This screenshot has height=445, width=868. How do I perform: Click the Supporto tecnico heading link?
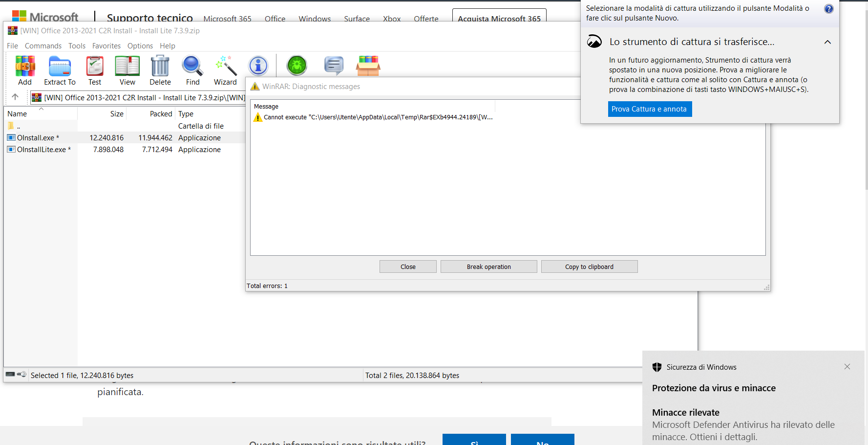[x=150, y=18]
